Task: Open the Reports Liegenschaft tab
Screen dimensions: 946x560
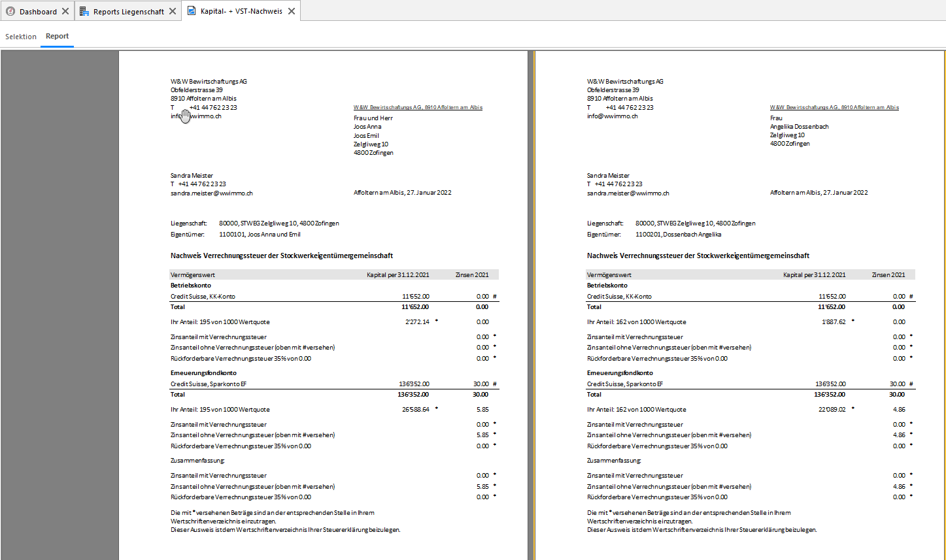Action: pyautogui.click(x=128, y=11)
